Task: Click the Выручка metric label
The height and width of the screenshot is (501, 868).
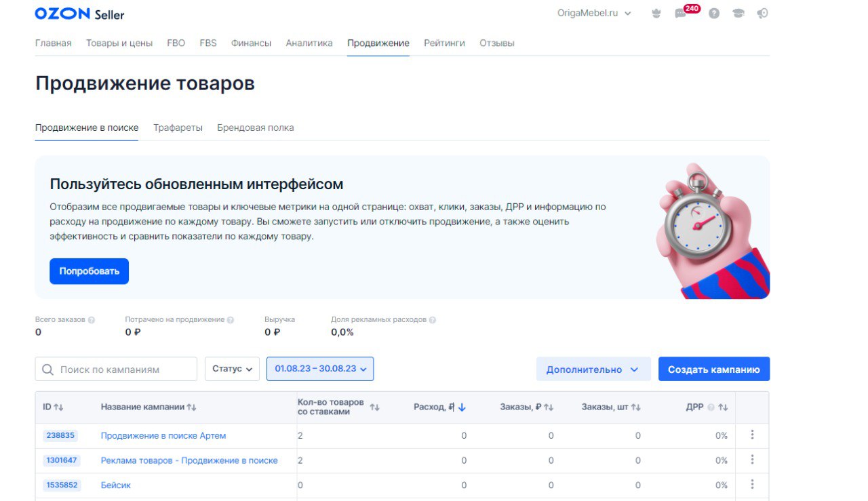Action: (x=279, y=319)
